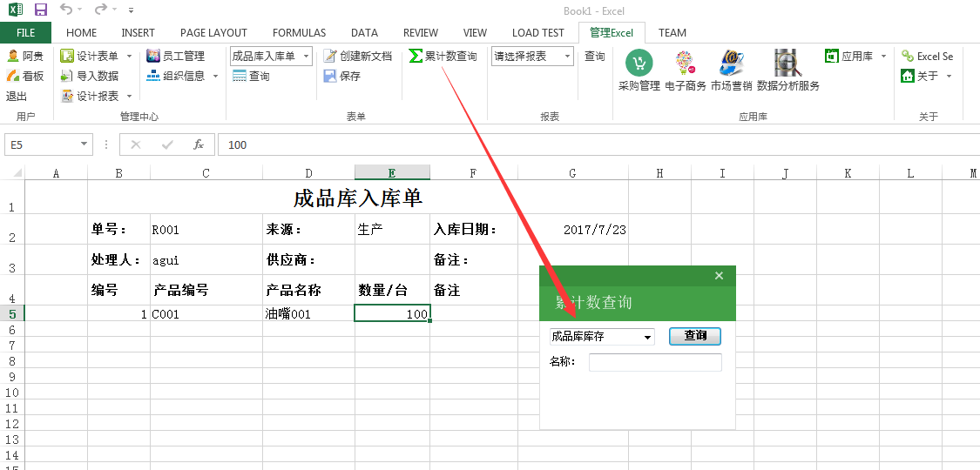This screenshot has height=470, width=980.
Task: Click the 查询 button in dialog
Action: 695,336
